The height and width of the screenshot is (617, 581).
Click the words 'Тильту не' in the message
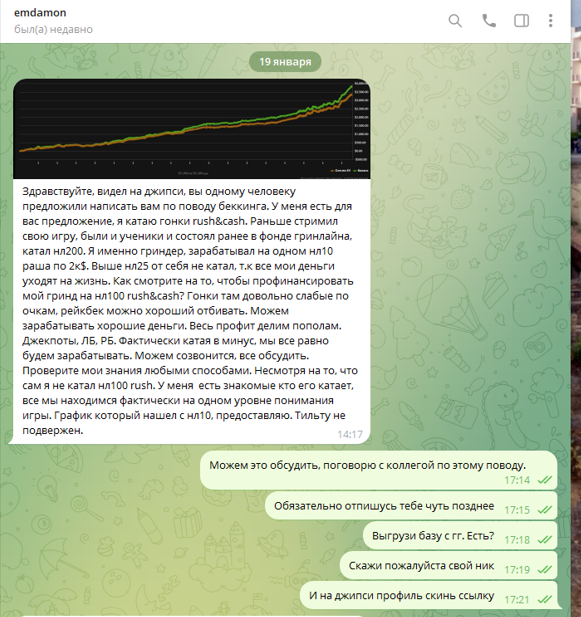320,416
